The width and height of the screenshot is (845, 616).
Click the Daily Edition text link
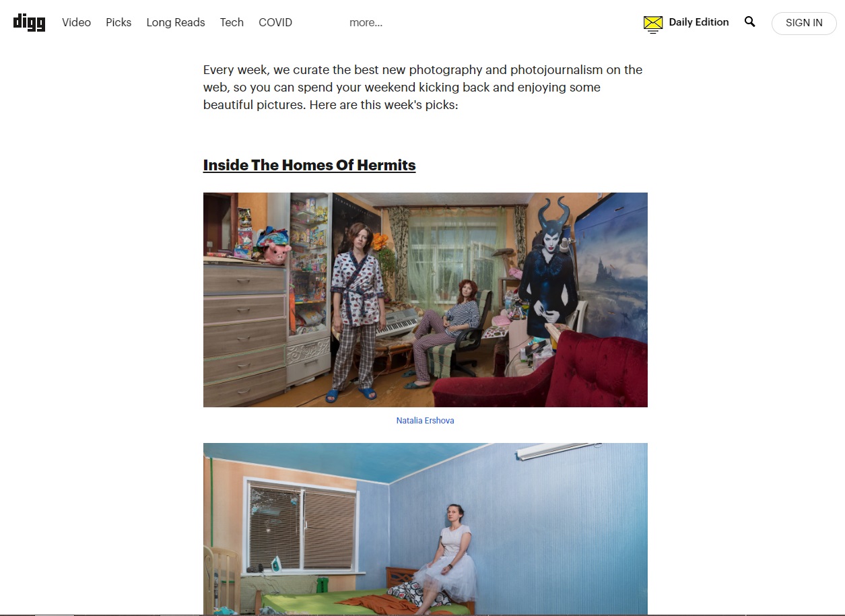click(x=699, y=22)
